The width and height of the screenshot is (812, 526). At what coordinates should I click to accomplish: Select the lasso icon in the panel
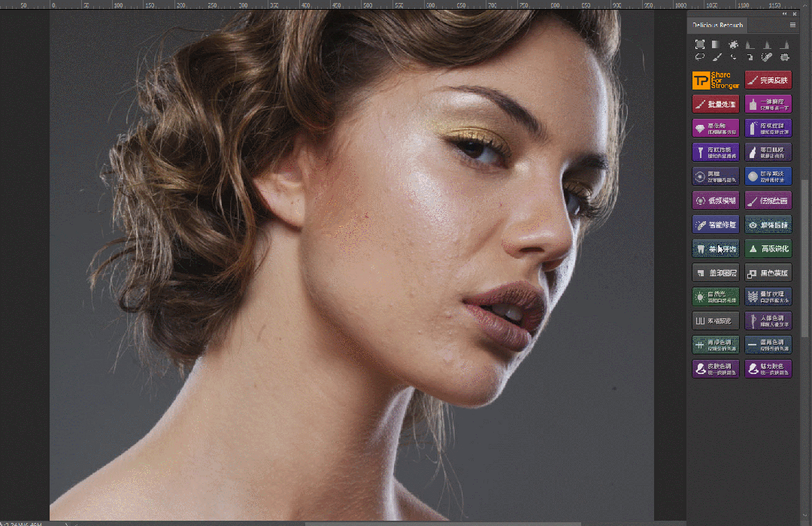click(700, 57)
